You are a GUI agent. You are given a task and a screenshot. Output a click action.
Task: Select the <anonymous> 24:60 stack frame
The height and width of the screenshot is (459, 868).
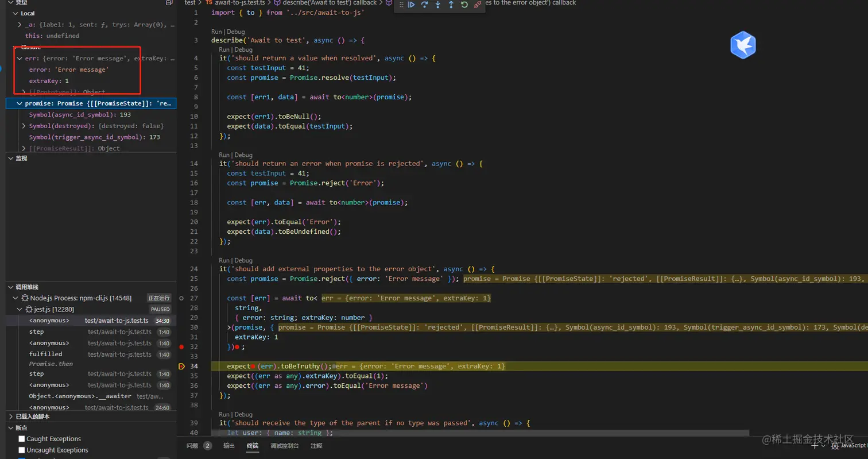(x=91, y=407)
